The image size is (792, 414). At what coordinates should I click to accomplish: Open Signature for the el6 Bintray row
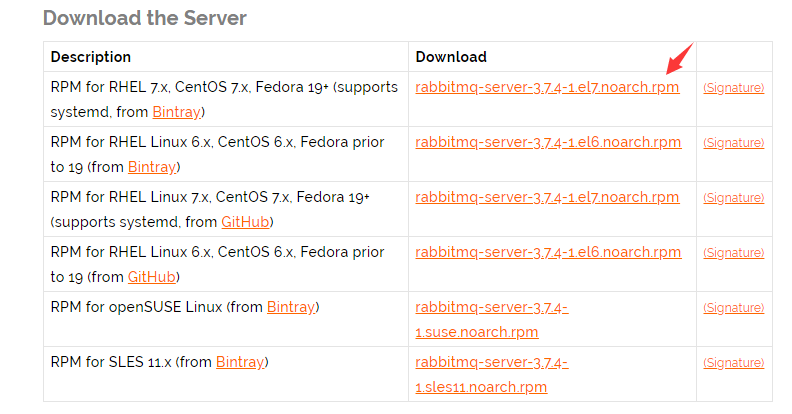733,143
